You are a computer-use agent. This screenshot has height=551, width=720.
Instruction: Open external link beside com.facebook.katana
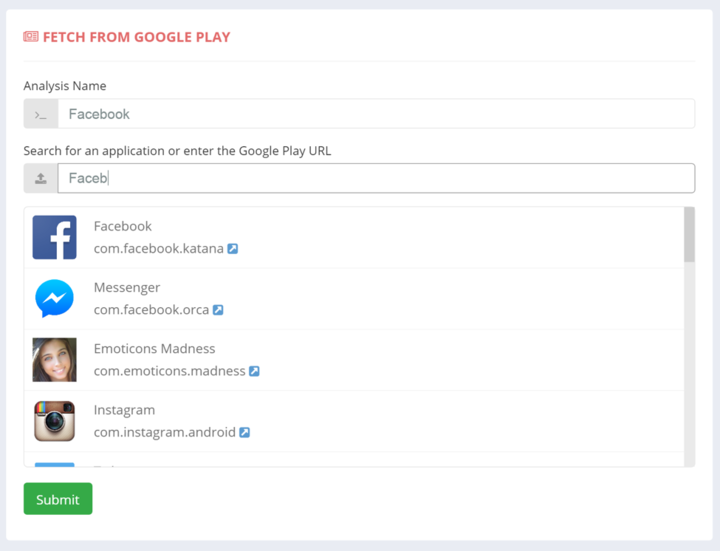(x=233, y=249)
